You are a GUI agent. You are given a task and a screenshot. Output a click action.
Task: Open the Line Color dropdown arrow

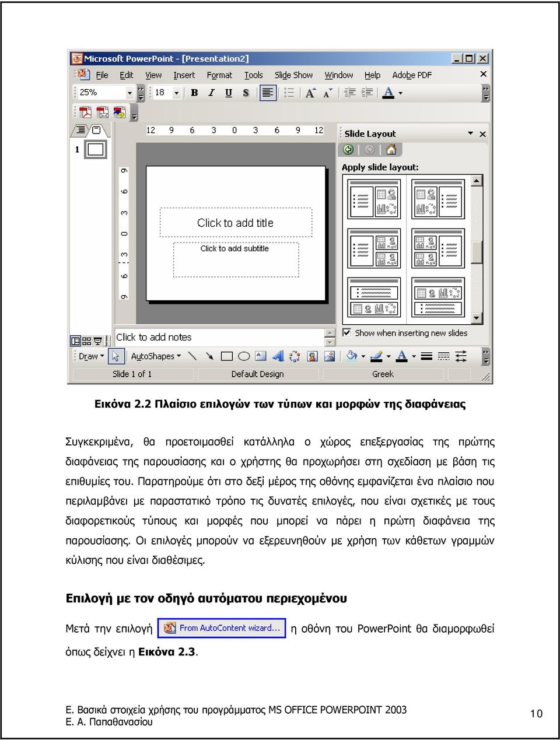(x=388, y=356)
